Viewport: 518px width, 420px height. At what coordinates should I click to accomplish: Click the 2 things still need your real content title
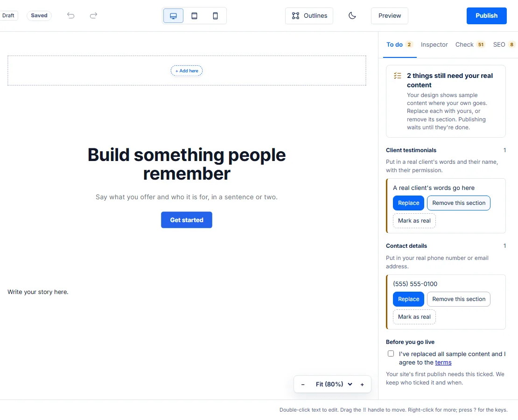click(449, 80)
